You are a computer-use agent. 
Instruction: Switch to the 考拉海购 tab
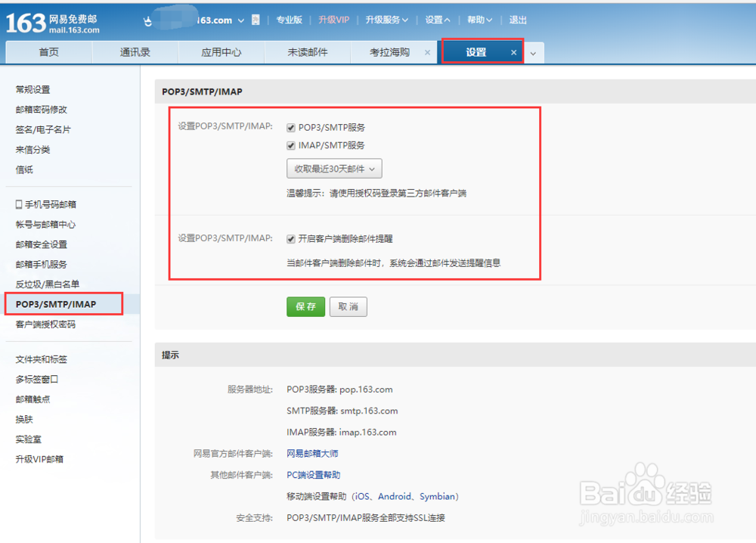389,52
